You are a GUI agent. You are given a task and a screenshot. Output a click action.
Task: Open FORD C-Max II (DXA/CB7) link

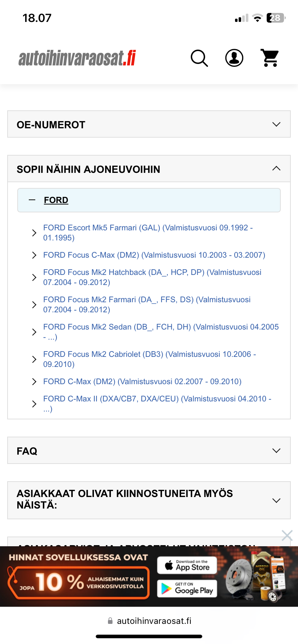pos(157,404)
